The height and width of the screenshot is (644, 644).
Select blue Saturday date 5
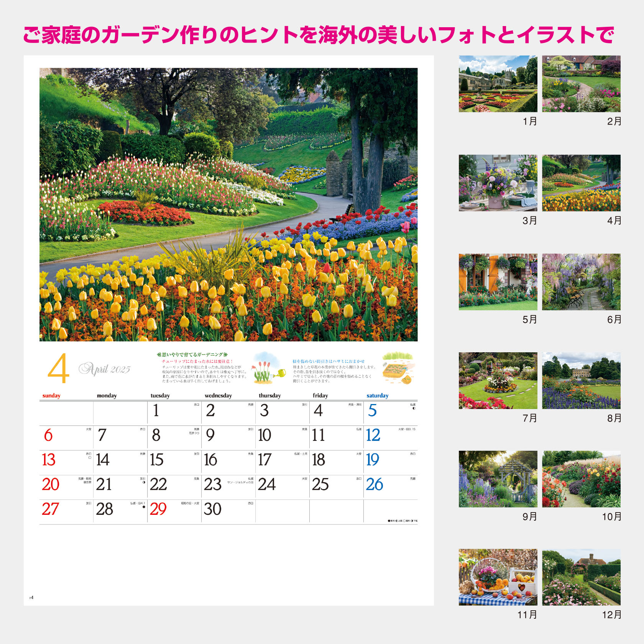coord(372,411)
